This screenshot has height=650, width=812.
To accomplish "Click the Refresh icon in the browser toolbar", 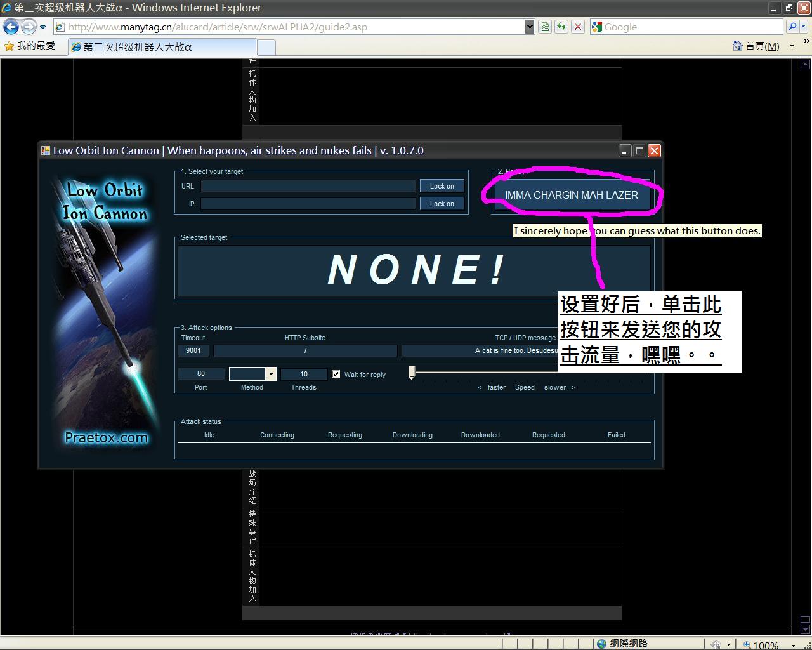I will 561,27.
